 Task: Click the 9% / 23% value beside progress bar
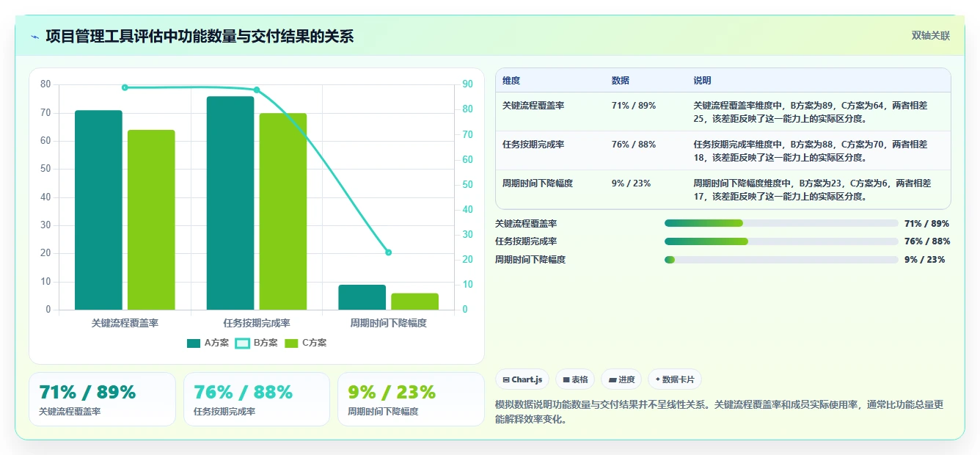(924, 260)
